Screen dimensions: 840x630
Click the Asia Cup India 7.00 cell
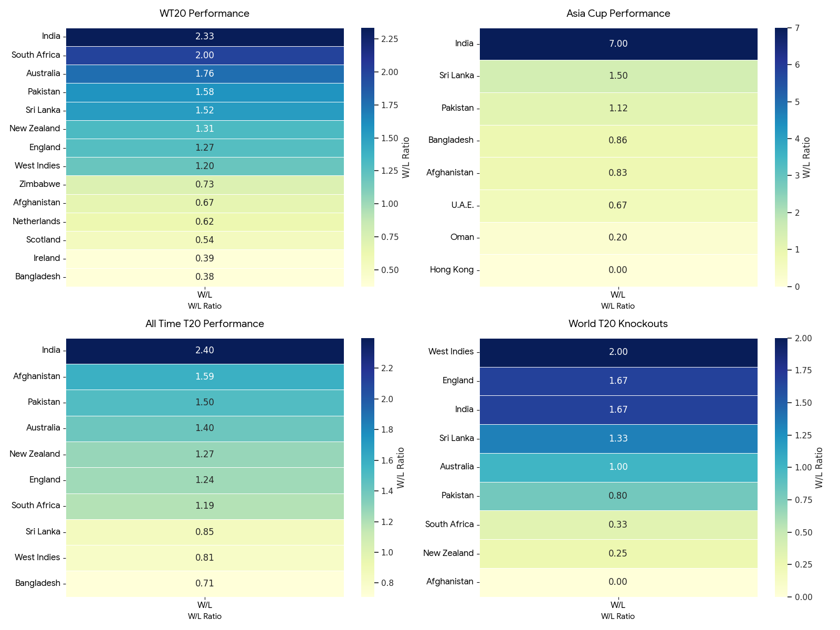pyautogui.click(x=618, y=44)
